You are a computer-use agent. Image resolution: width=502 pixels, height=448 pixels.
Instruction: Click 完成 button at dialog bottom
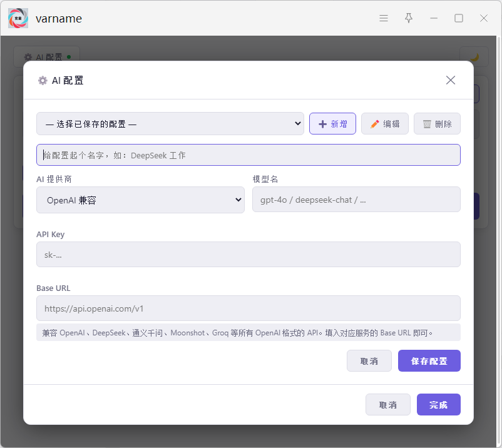(439, 405)
